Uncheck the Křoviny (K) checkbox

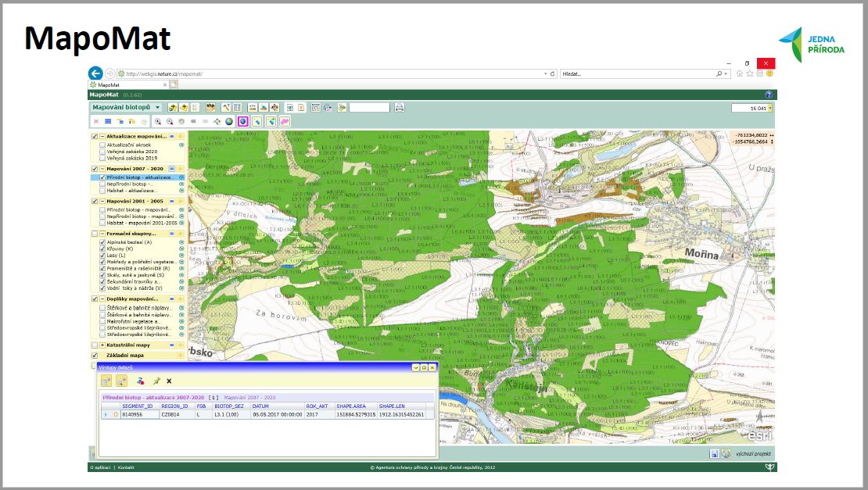pyautogui.click(x=102, y=249)
